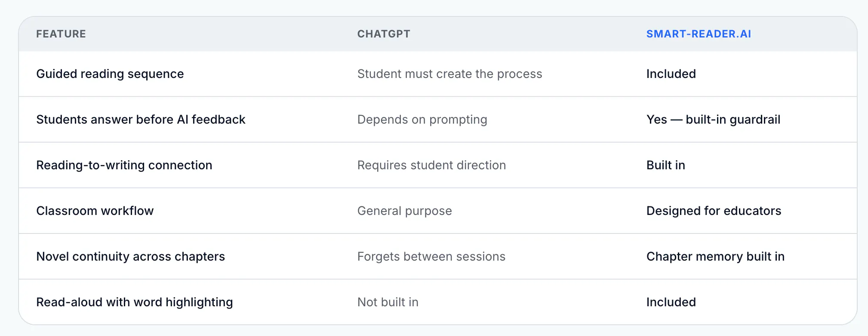Select 'Students answer before AI feedback' feature
The width and height of the screenshot is (868, 336).
pyautogui.click(x=141, y=120)
